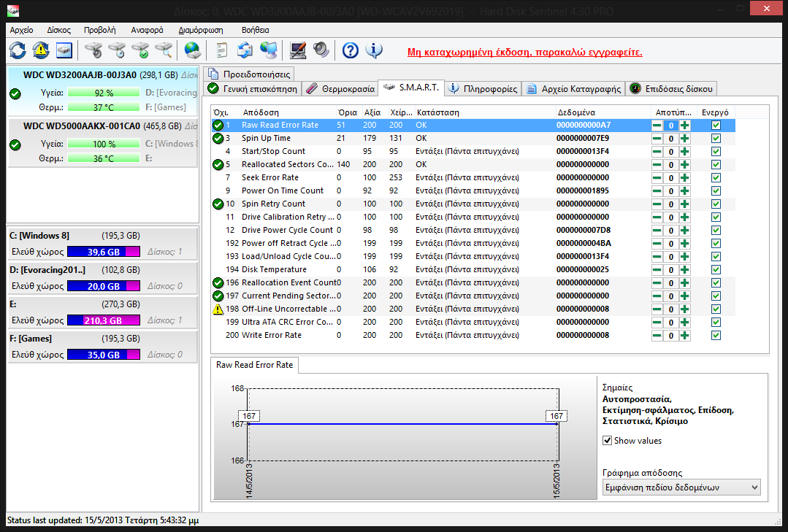
Task: Uncheck the enabled checkbox for Raw Read Error Rate
Action: [716, 126]
